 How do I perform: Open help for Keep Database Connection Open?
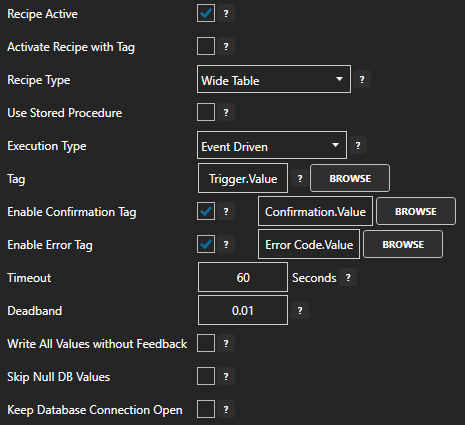point(226,410)
